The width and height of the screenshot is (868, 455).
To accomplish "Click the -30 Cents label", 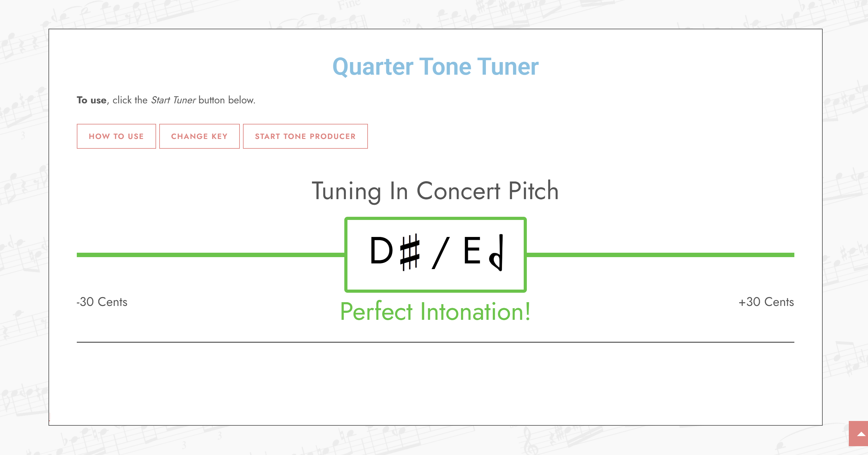I will coord(102,302).
